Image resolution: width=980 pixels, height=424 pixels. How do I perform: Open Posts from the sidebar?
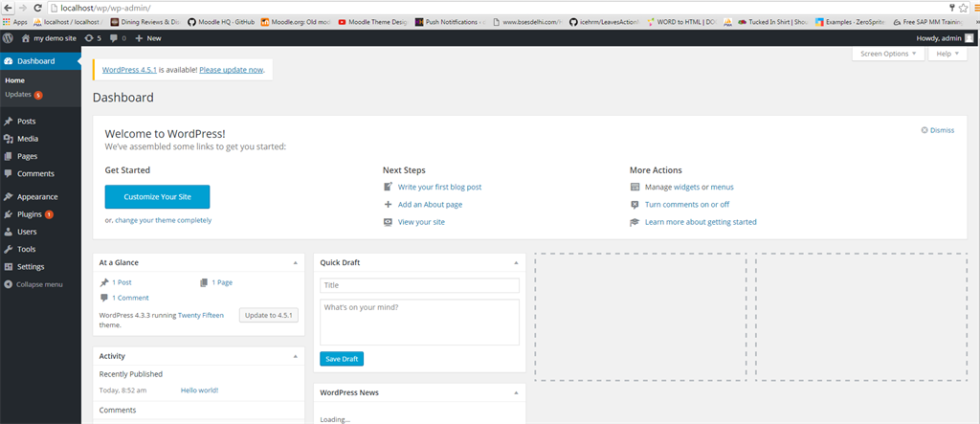tap(40, 122)
